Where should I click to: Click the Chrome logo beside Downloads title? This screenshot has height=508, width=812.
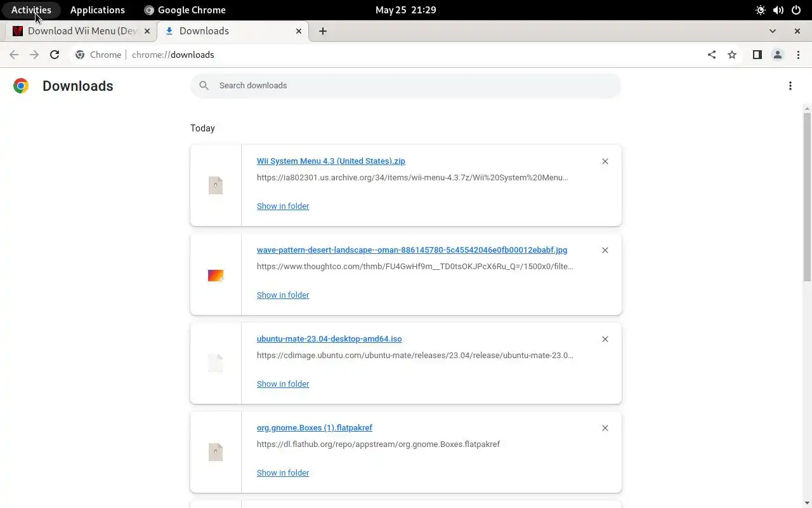click(x=21, y=86)
